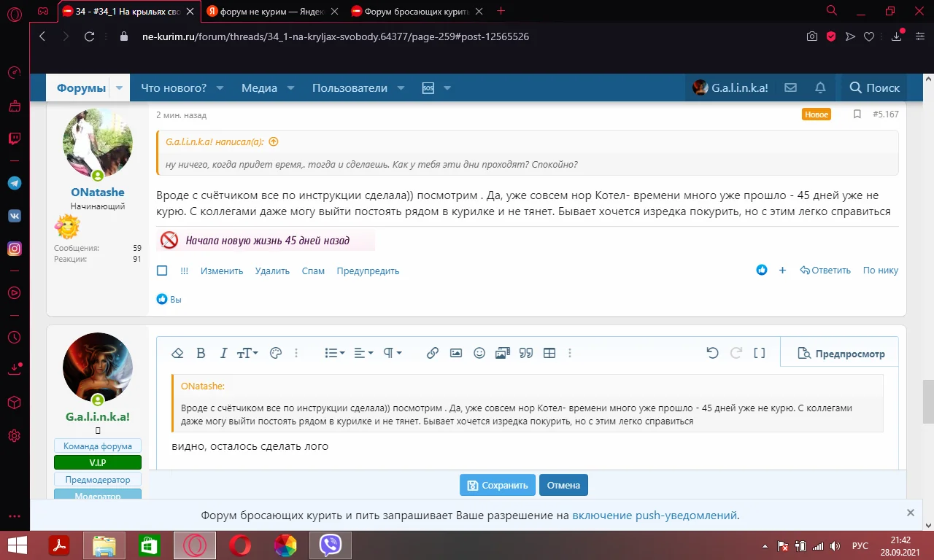This screenshot has width=934, height=560.
Task: Open the text color palette
Action: coord(275,353)
